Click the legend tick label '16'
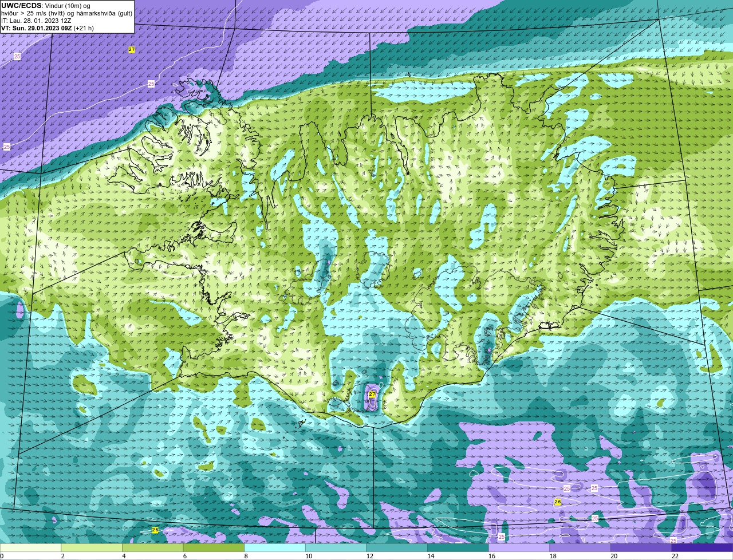This screenshot has height=560, width=733. coord(491,556)
